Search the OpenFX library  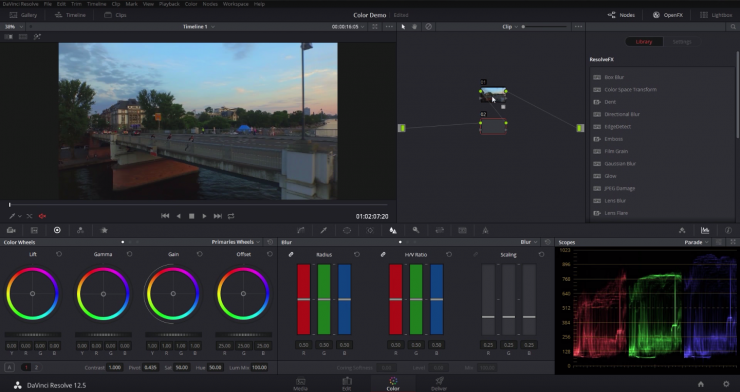[x=733, y=27]
